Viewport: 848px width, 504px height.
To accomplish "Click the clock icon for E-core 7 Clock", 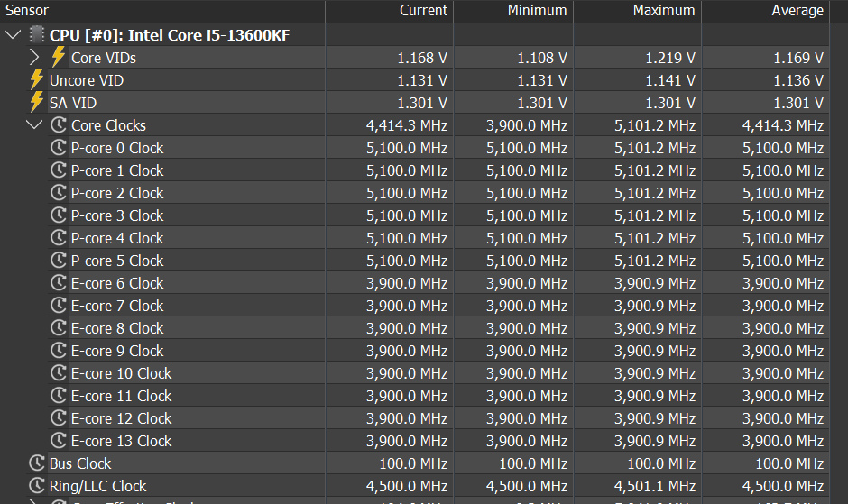I will point(59,305).
